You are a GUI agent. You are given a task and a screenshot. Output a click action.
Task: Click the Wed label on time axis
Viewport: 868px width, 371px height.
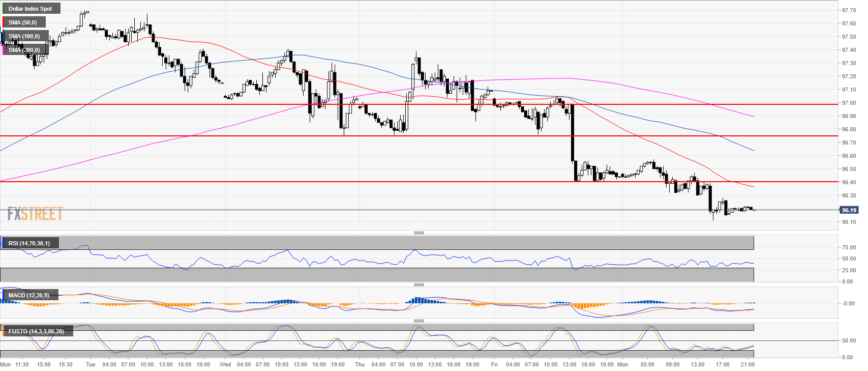pos(225,364)
